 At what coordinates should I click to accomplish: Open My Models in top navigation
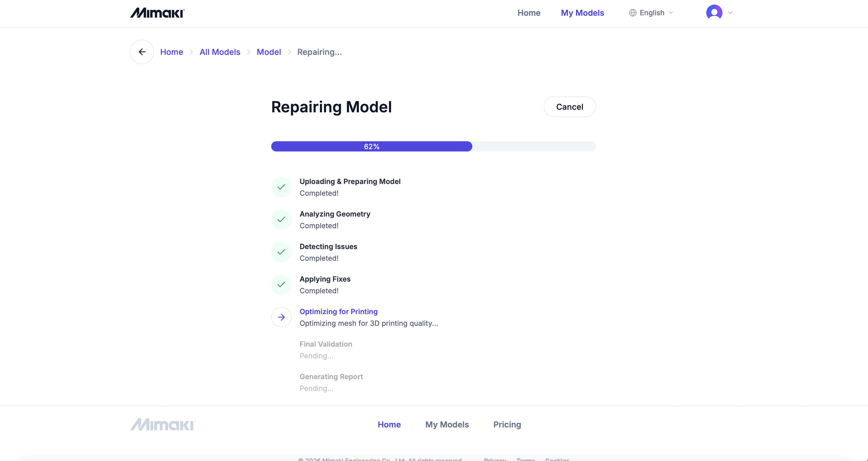tap(582, 13)
